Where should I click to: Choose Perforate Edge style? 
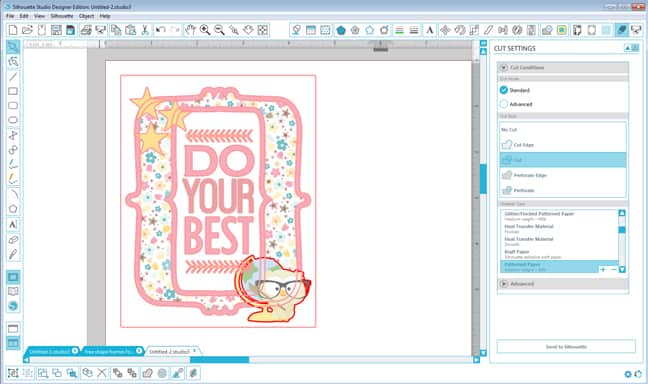563,175
